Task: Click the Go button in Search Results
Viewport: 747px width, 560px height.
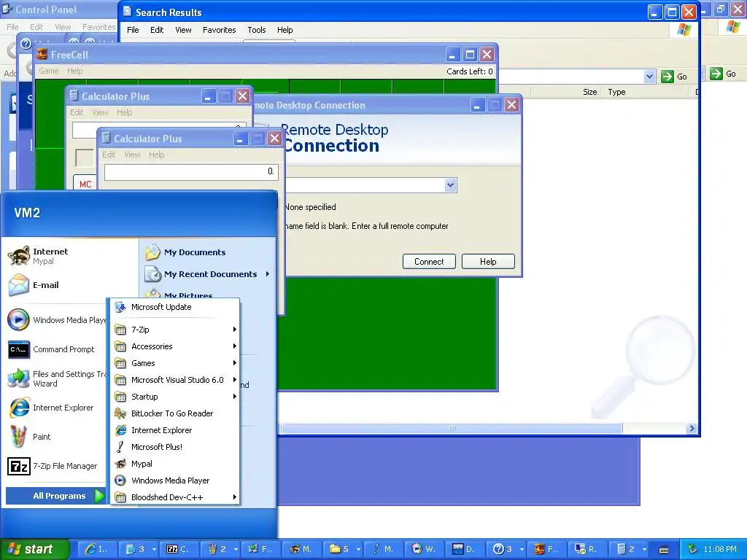Action: point(674,76)
